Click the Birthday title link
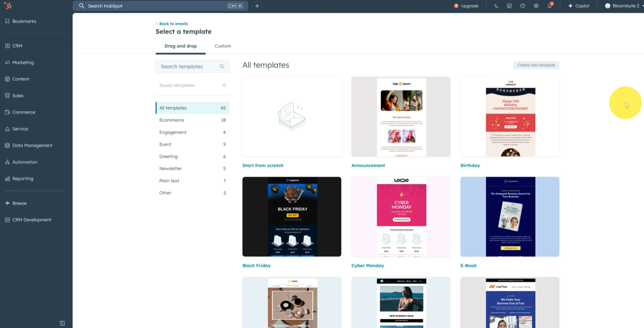Screen dimensions: 644x328 tap(470, 165)
